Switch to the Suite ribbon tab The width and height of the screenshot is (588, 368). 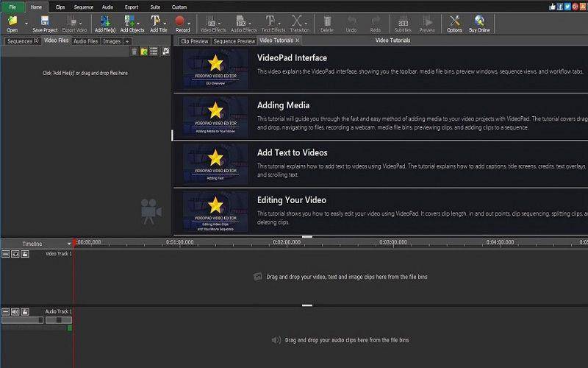[155, 7]
